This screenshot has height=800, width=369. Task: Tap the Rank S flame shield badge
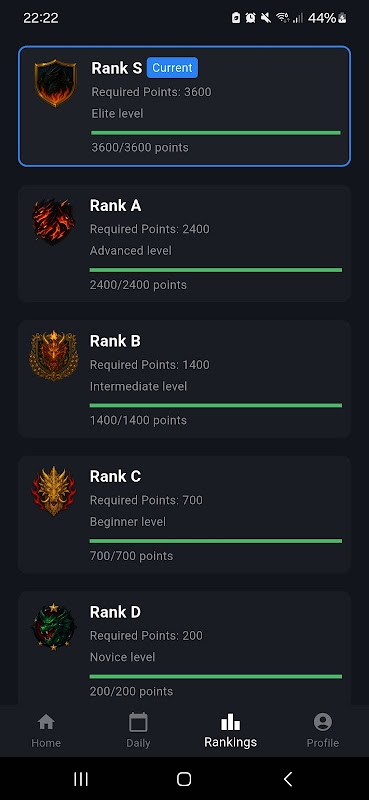click(x=56, y=83)
